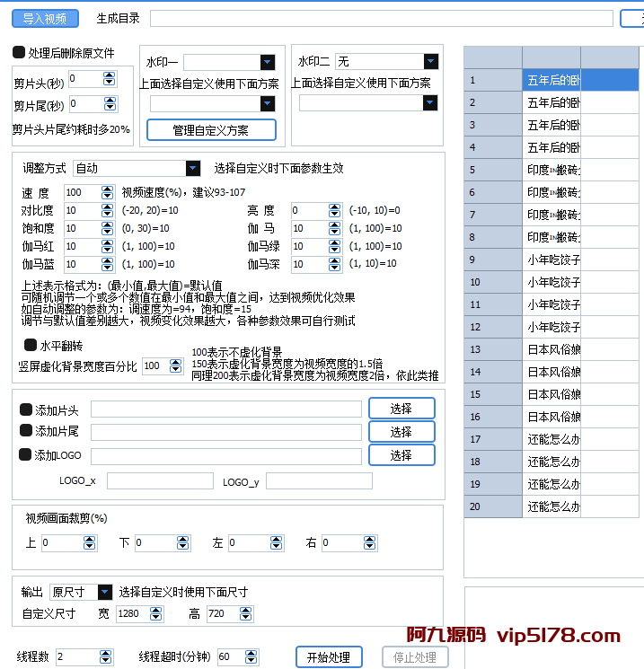Screen dimensions: 644x669
Task: Focus the LOGO_y input field
Action: tap(319, 480)
